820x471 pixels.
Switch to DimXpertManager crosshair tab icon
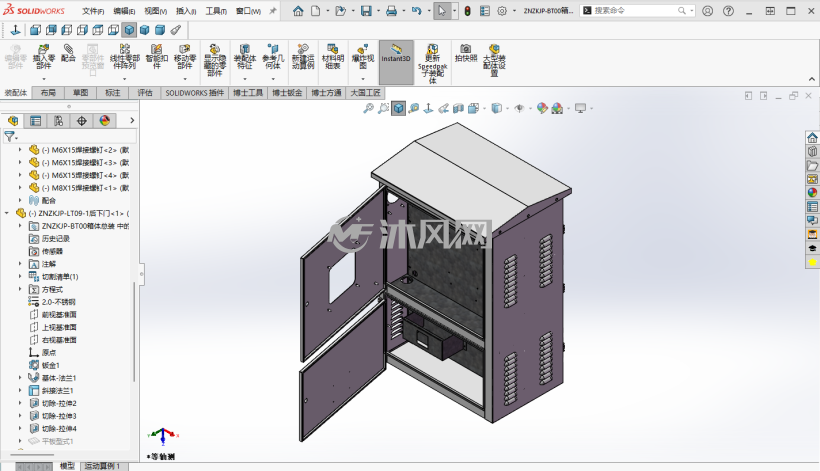pos(82,121)
